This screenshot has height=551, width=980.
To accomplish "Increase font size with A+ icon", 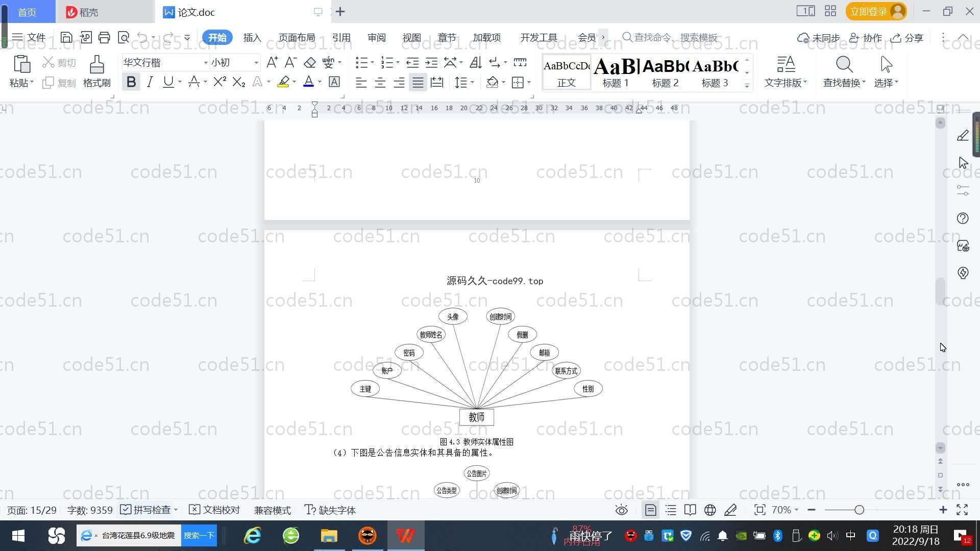I will [272, 62].
